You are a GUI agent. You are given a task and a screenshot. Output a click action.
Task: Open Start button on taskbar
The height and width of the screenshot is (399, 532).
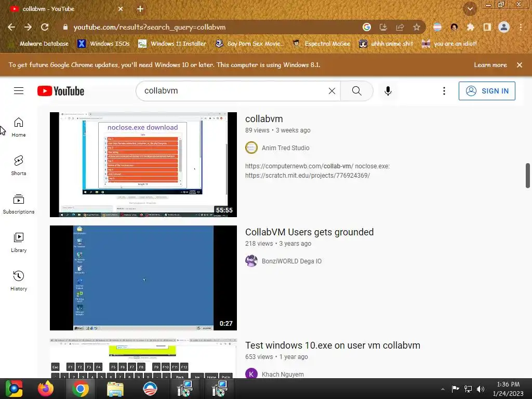pos(14,389)
